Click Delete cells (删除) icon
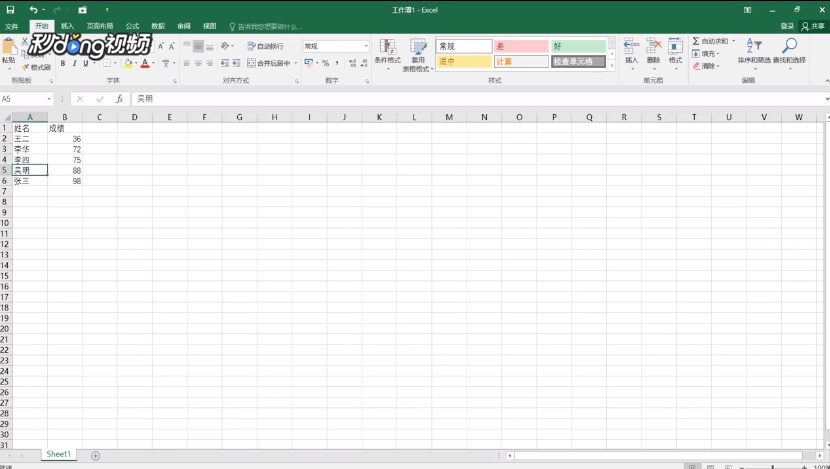830x469 pixels. tap(654, 46)
